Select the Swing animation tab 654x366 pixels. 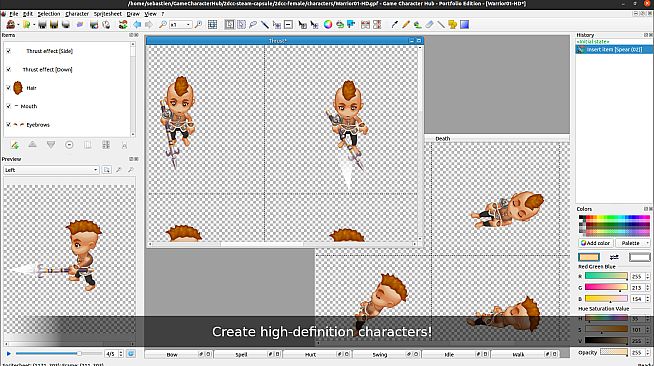pyautogui.click(x=380, y=354)
